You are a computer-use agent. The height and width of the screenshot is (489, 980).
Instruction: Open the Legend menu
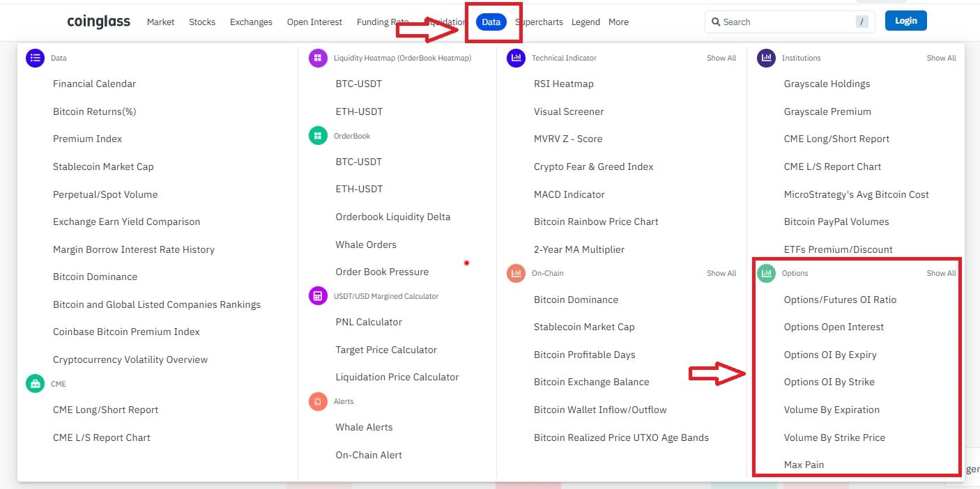585,22
